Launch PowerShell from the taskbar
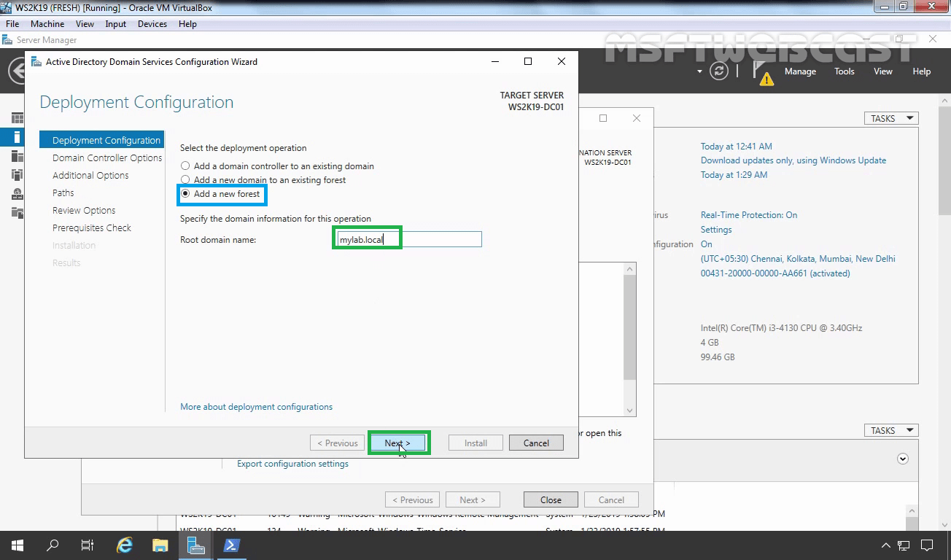The height and width of the screenshot is (560, 951). 231,545
